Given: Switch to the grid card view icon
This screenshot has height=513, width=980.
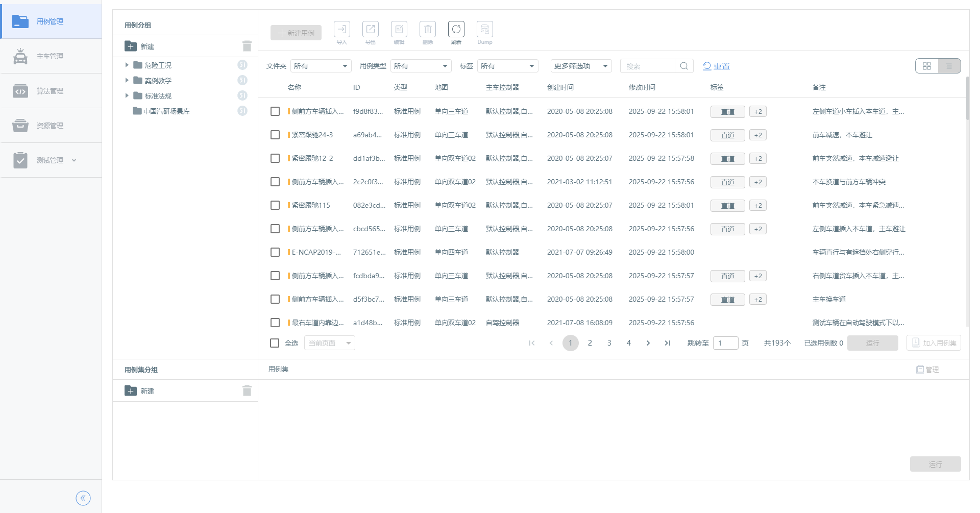Looking at the screenshot, I should (x=927, y=66).
